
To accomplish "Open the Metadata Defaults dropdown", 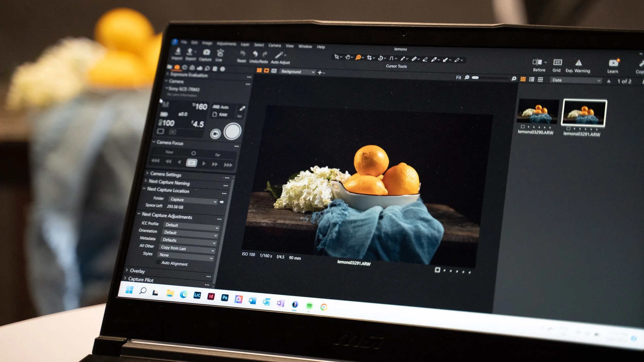I will point(189,241).
